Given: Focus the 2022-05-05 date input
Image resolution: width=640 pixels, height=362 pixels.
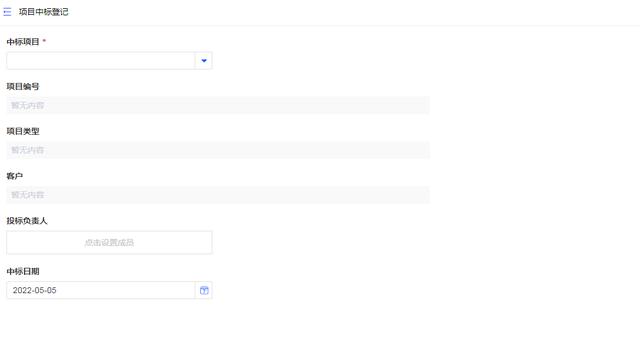Looking at the screenshot, I should 101,290.
